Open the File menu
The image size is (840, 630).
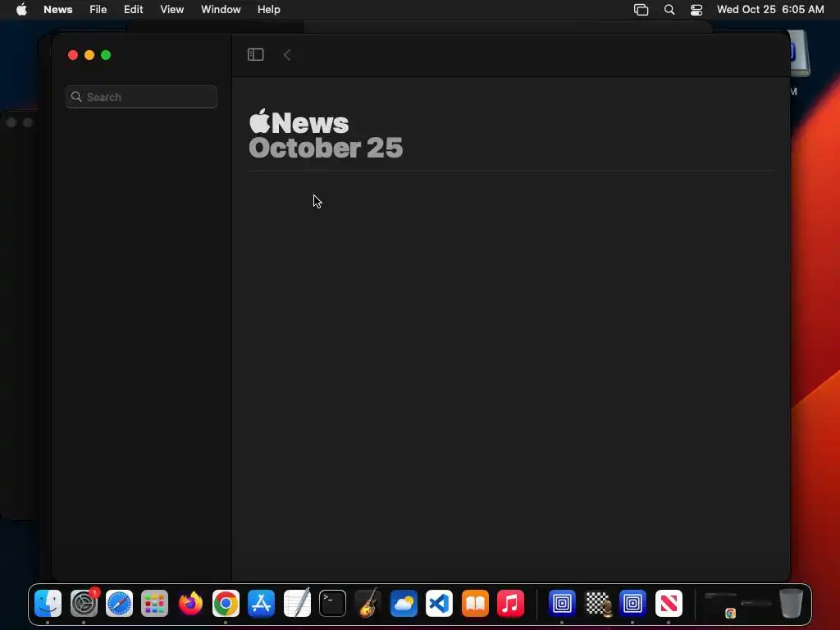(98, 10)
